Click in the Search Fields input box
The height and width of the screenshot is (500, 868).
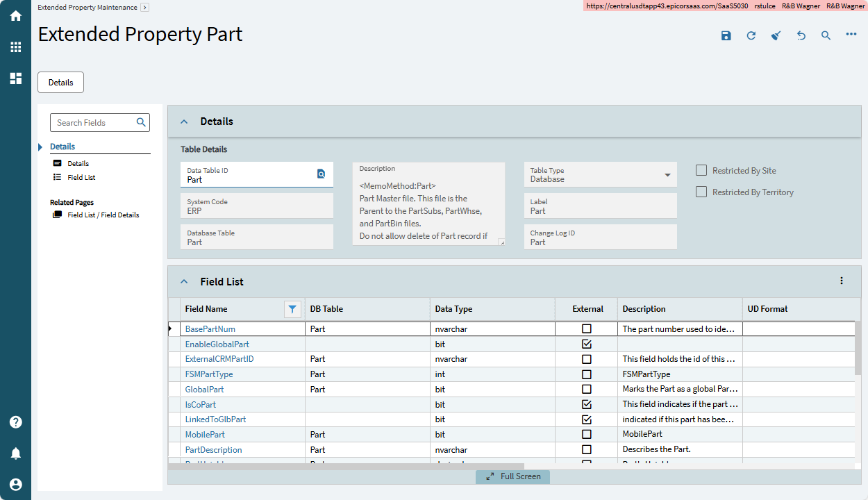tap(93, 123)
